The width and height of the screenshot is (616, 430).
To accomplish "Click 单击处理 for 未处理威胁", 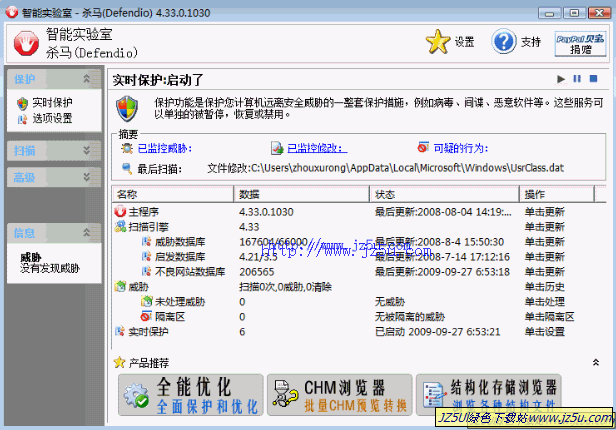I will pyautogui.click(x=544, y=302).
